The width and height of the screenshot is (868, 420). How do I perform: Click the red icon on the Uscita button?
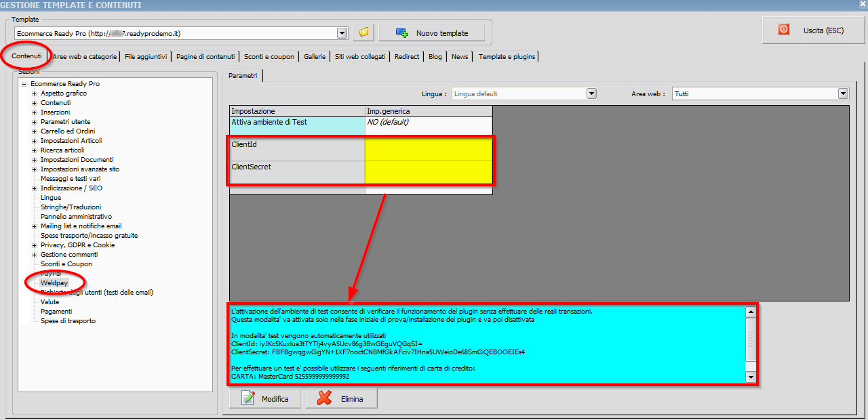coord(784,30)
